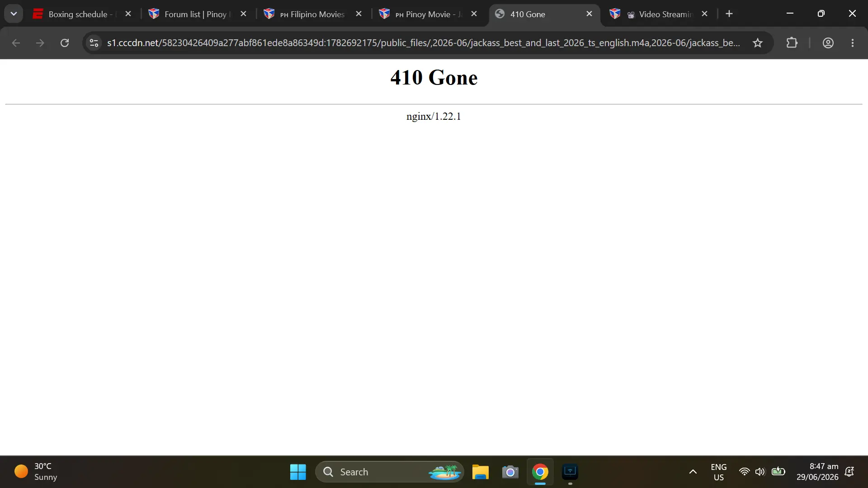The height and width of the screenshot is (488, 868).
Task: Close the Video Streaming tab
Action: pyautogui.click(x=705, y=14)
